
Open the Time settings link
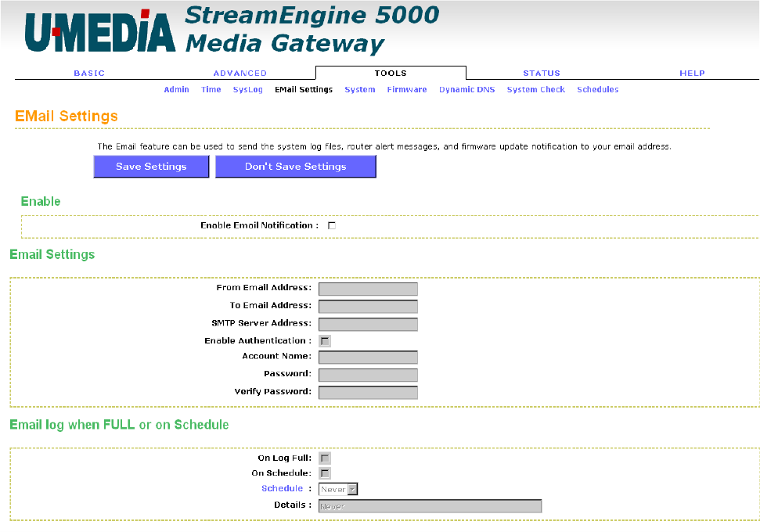click(211, 90)
